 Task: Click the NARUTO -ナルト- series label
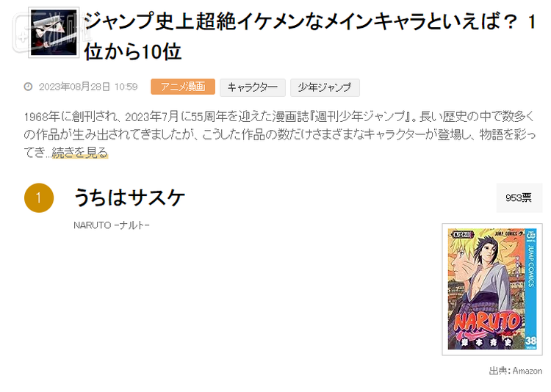112,225
